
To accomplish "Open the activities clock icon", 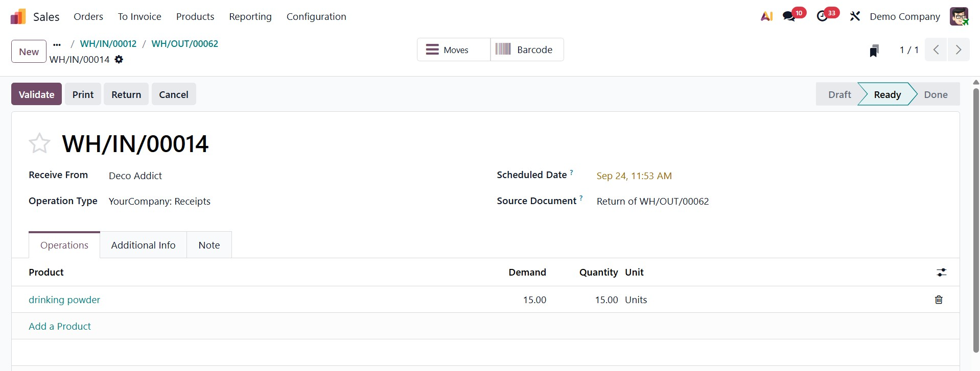I will point(822,16).
